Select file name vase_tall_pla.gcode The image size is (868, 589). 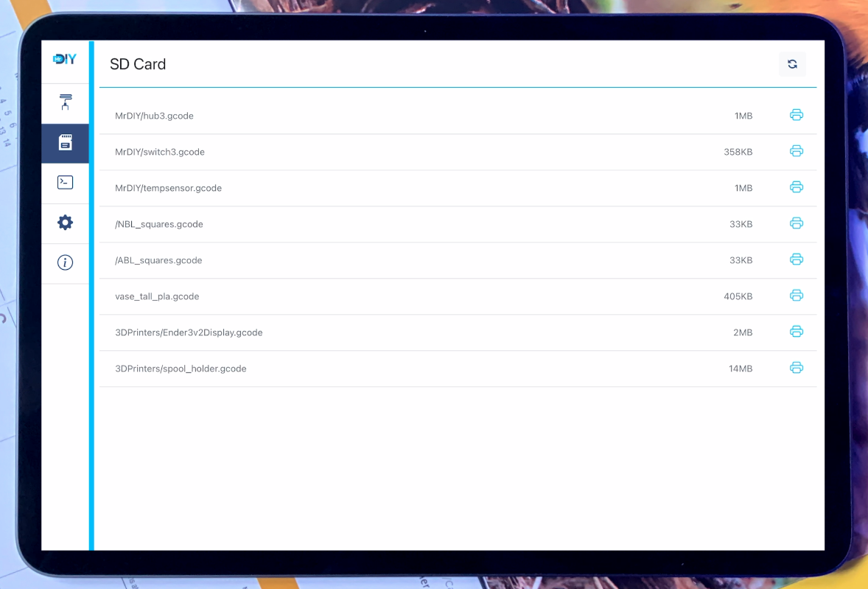(x=157, y=296)
